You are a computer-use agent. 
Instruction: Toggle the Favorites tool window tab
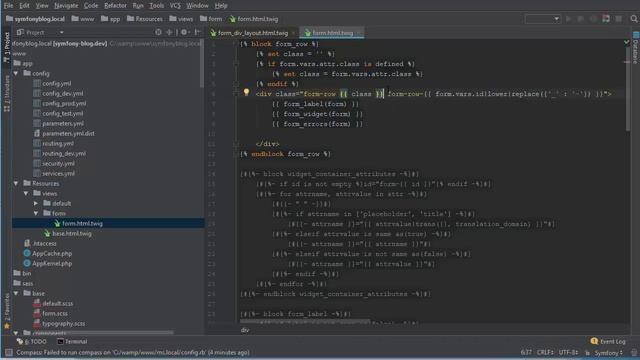pos(7,311)
